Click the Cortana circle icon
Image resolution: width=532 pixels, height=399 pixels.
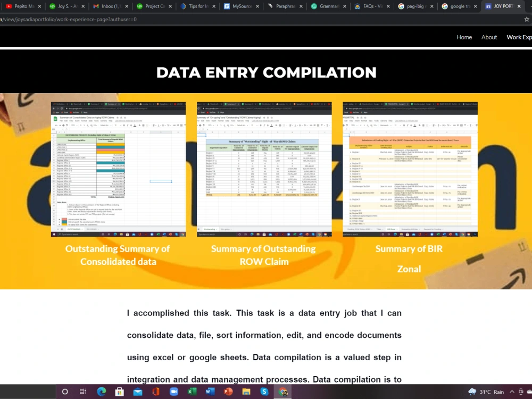65,392
